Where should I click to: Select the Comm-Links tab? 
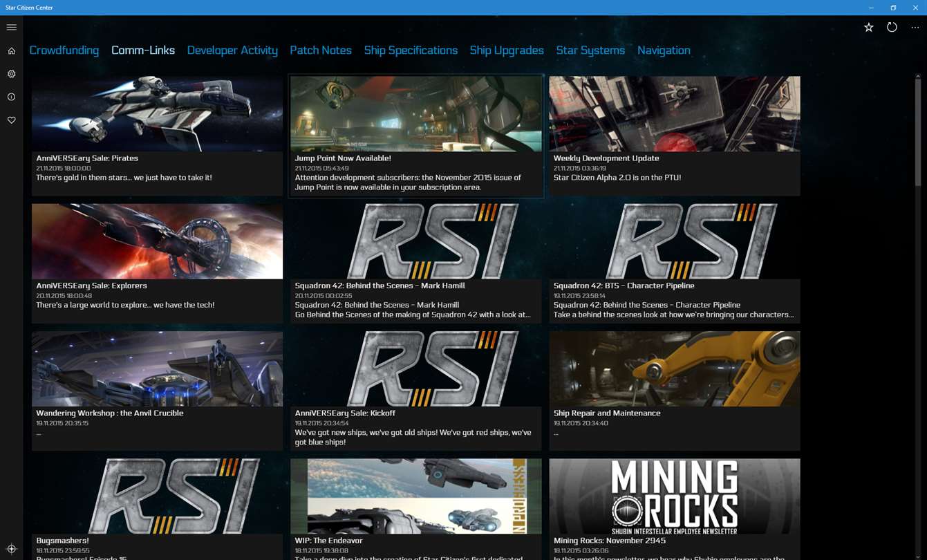click(x=143, y=50)
